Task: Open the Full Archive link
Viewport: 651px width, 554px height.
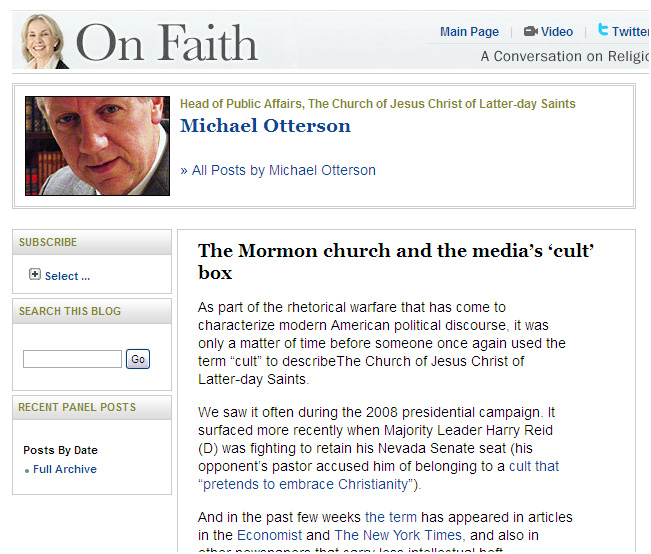Action: (x=65, y=469)
